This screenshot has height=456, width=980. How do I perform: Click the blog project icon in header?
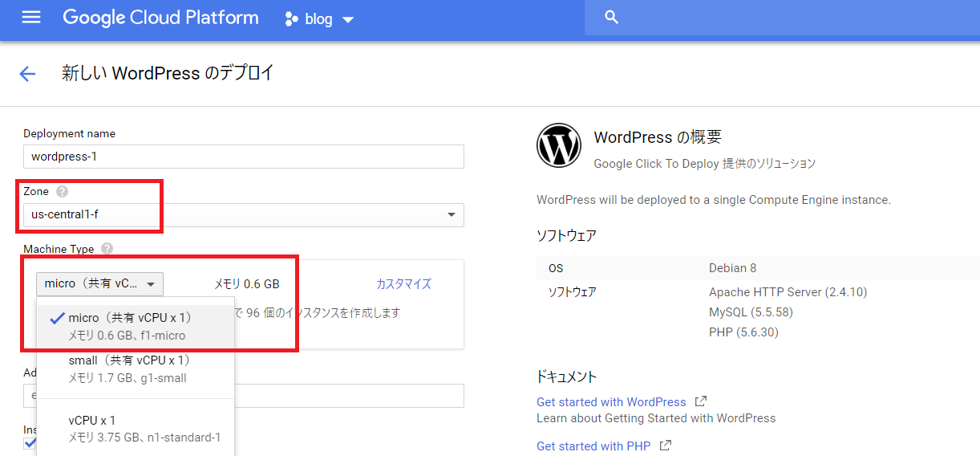[291, 18]
